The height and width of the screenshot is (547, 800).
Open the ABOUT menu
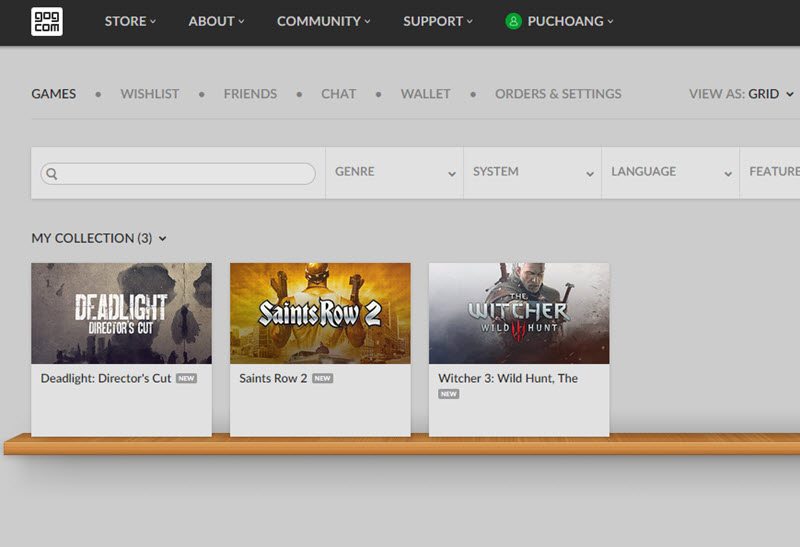[x=216, y=21]
